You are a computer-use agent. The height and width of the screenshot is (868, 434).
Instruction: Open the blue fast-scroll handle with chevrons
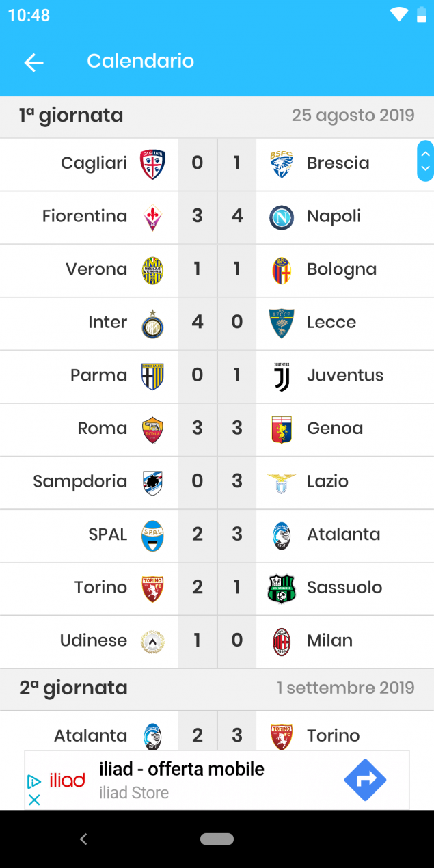(425, 161)
